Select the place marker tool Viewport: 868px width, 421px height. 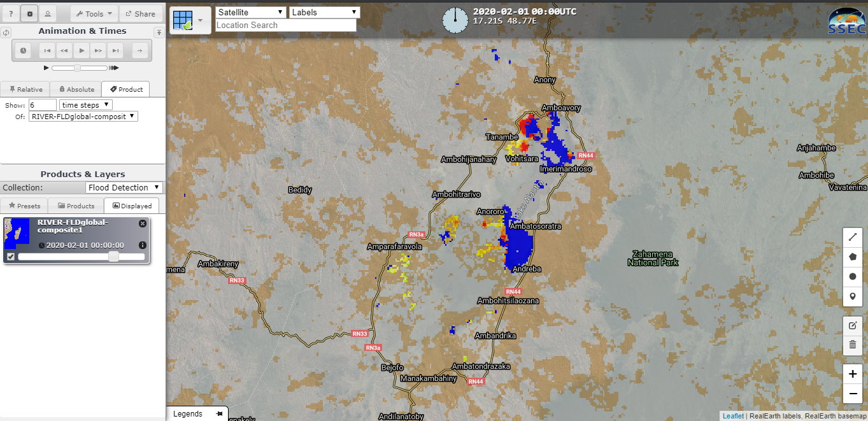(x=853, y=296)
